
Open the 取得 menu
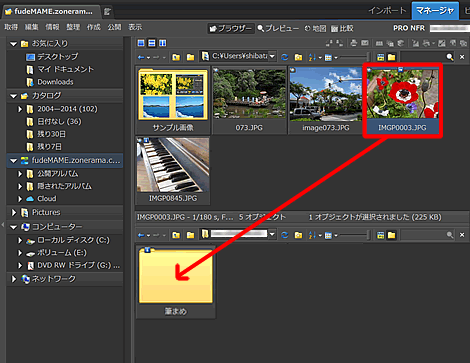(x=11, y=27)
